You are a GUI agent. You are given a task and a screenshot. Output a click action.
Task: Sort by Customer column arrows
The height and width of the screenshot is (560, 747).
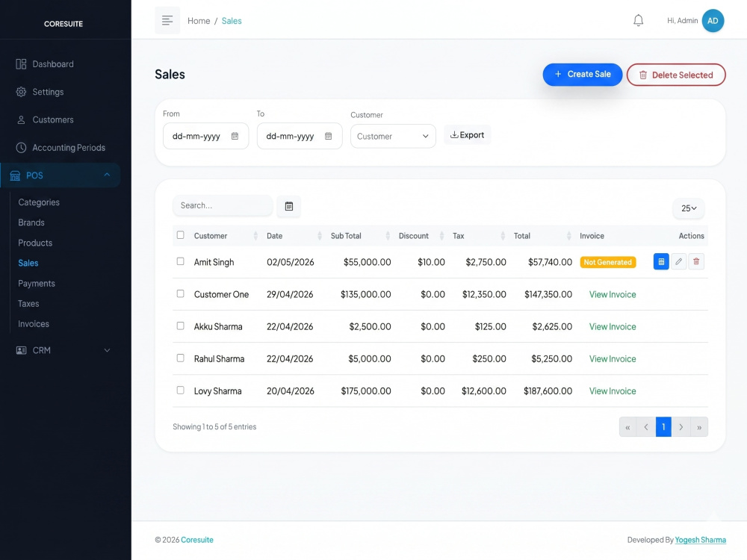coord(255,236)
